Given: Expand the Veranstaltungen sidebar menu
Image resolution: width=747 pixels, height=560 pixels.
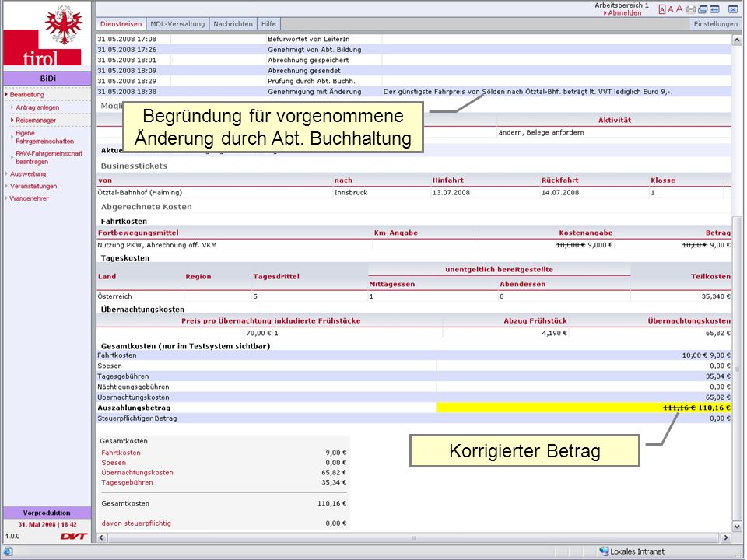Looking at the screenshot, I should click(33, 186).
